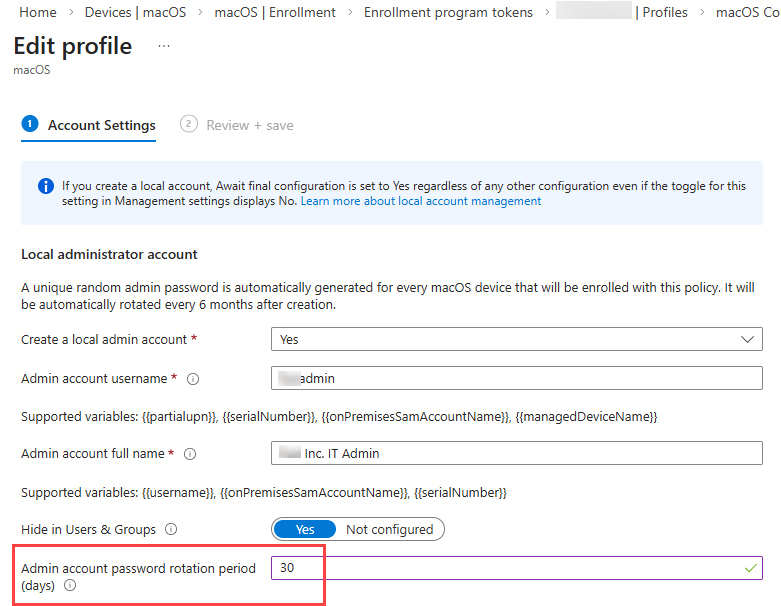Click the full name Supported variables line with {{username}}
Image resolution: width=781 pixels, height=606 pixels.
(264, 492)
